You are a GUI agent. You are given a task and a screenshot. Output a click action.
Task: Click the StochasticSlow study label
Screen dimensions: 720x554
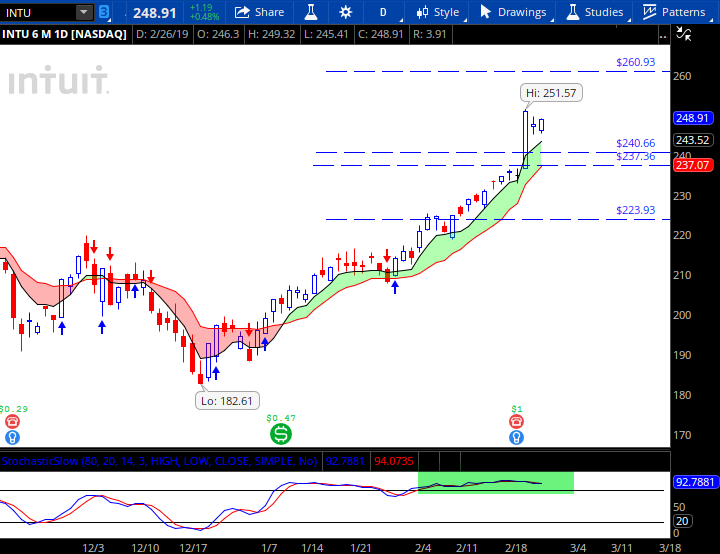(x=159, y=461)
